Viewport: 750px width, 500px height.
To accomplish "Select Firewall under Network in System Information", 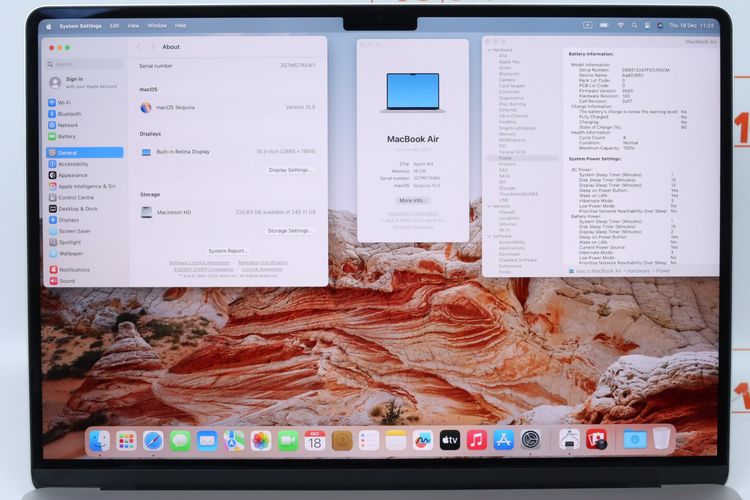I will [507, 212].
